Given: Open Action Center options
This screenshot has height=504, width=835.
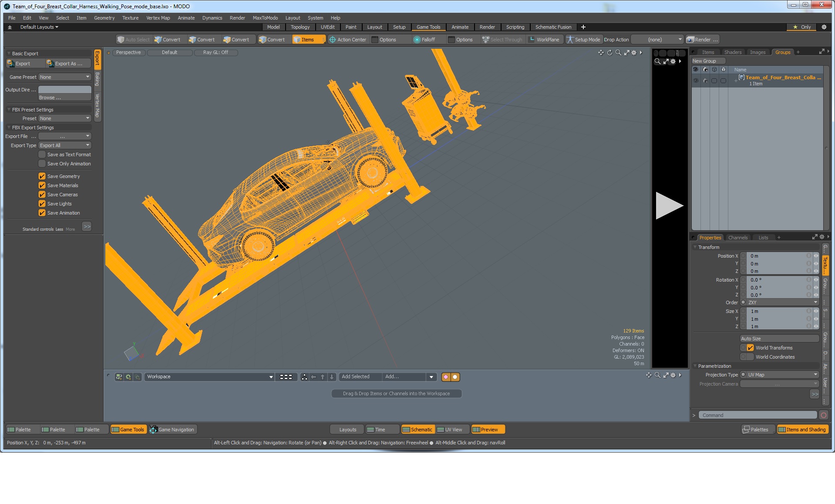Looking at the screenshot, I should click(x=347, y=40).
